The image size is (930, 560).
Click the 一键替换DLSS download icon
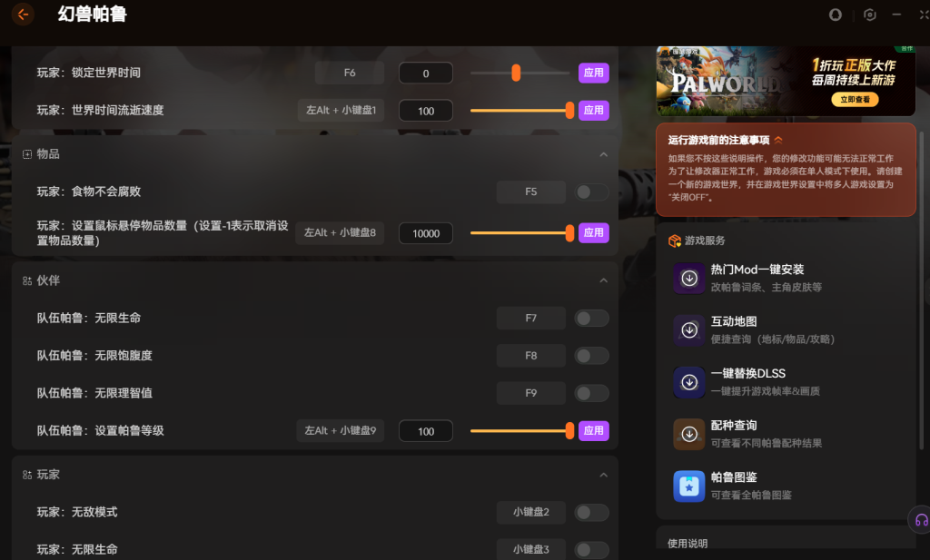tap(689, 382)
